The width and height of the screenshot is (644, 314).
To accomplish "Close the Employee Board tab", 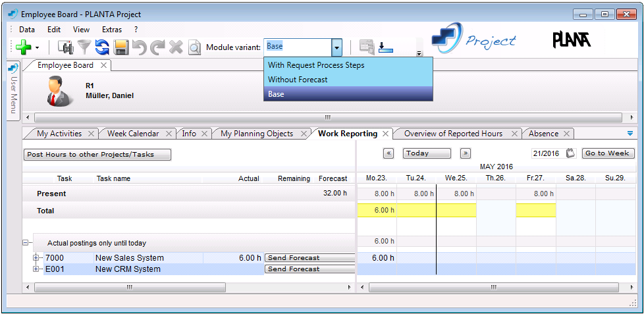I will click(103, 65).
